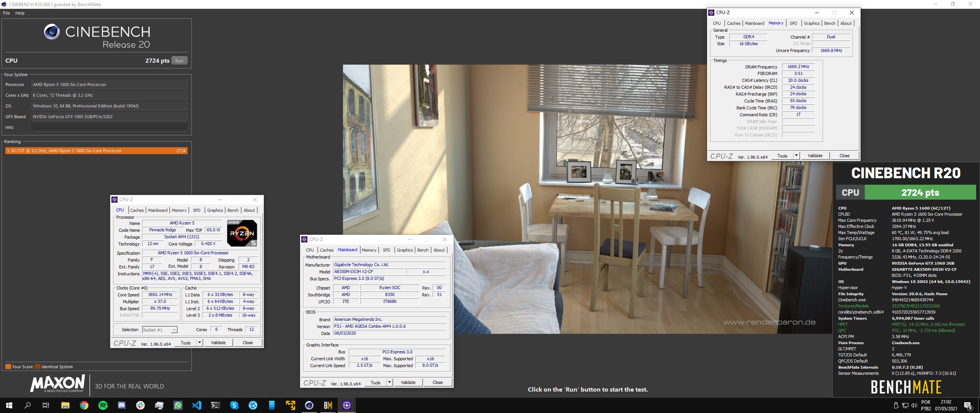
Task: Open the Help menu in Cinebench
Action: (20, 13)
